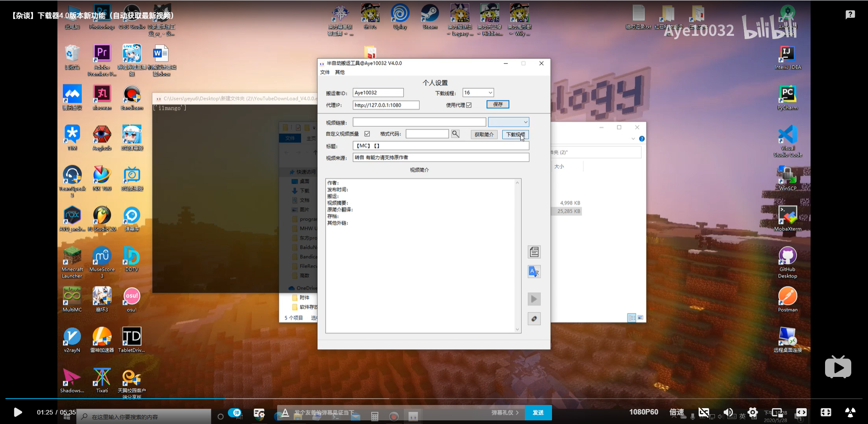Click the video progress bar

[434, 399]
